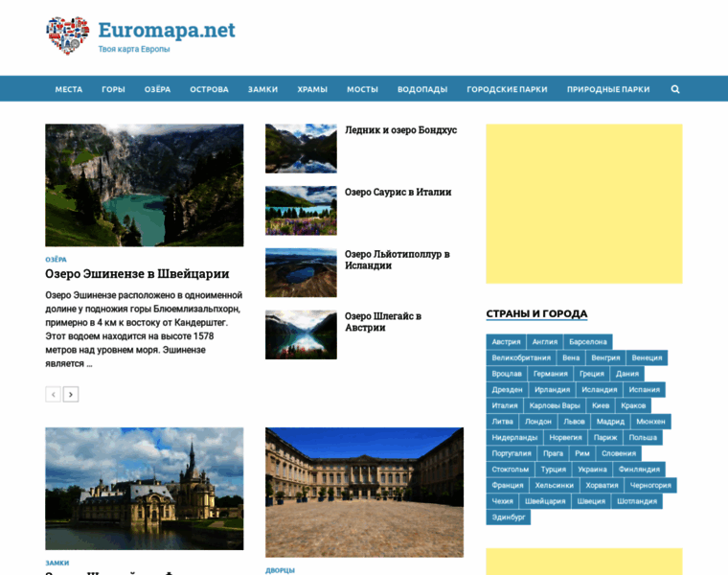Select the Шотландия tag
The width and height of the screenshot is (728, 575).
637,501
